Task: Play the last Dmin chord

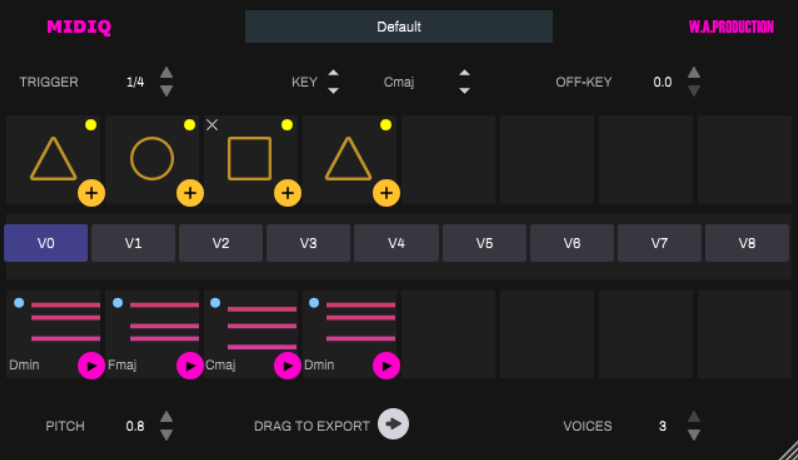Action: pos(386,365)
